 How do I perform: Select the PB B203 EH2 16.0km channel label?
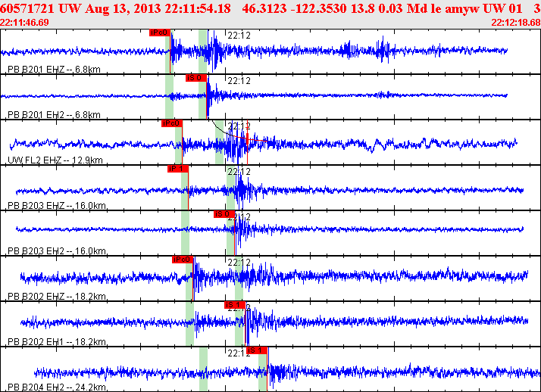coord(57,251)
